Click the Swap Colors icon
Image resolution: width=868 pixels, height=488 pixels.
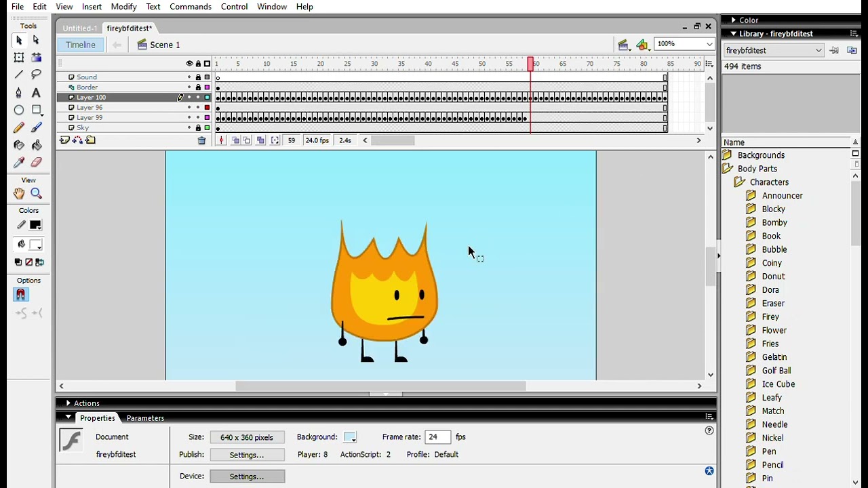39,262
